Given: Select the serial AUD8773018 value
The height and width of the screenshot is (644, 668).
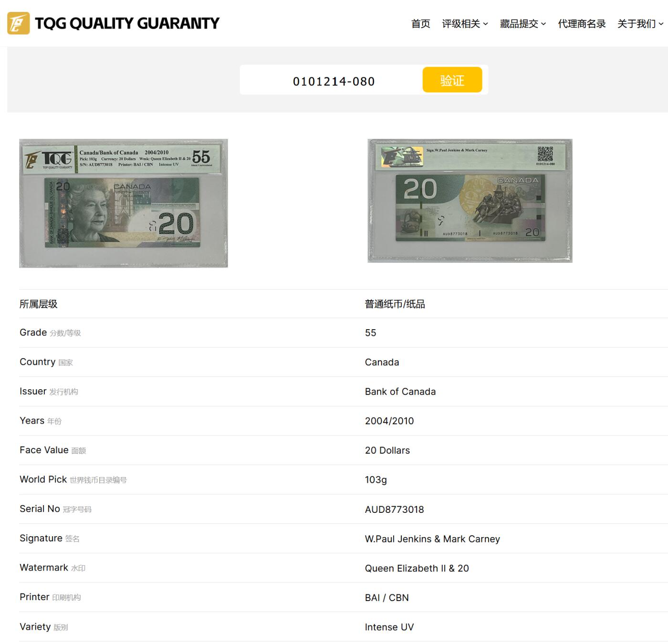Looking at the screenshot, I should coord(395,509).
